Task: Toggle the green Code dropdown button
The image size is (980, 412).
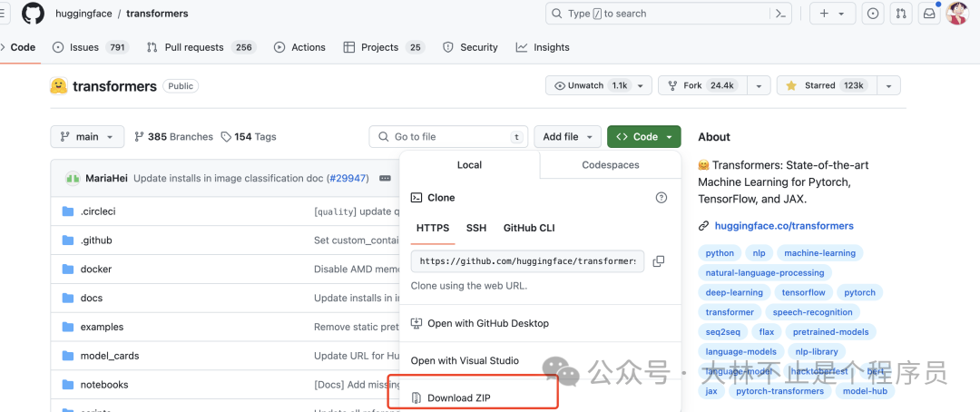Action: (643, 137)
